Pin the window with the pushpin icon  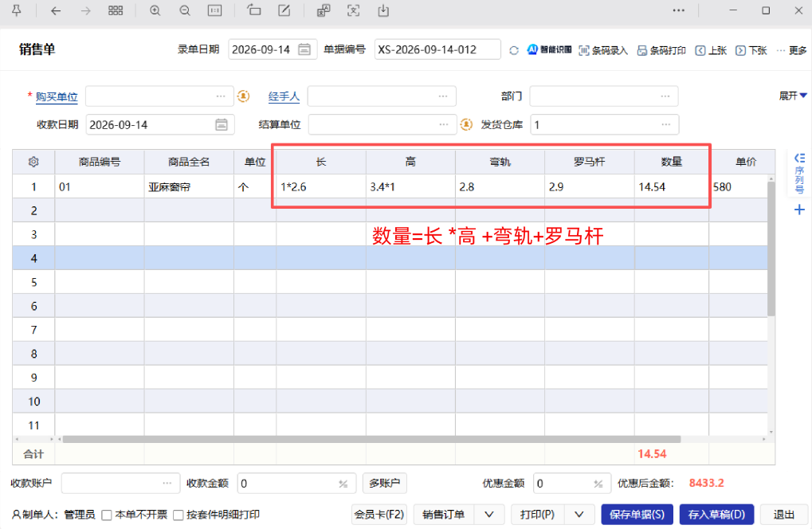tap(17, 10)
